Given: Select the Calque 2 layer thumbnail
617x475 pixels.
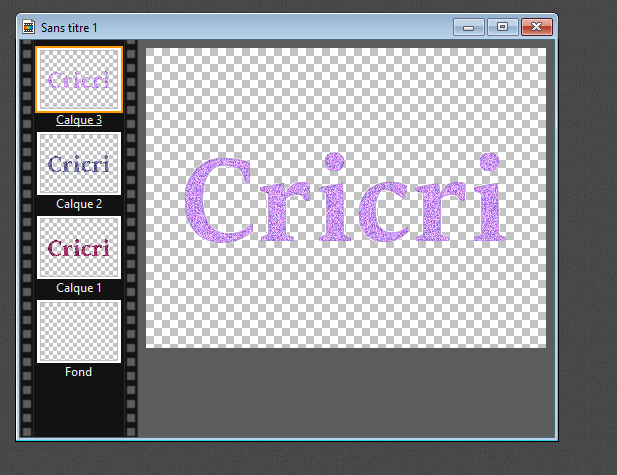Looking at the screenshot, I should (79, 163).
